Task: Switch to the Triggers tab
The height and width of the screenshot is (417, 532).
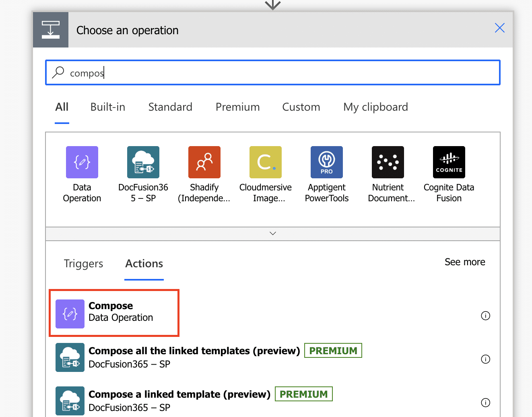Action: click(x=83, y=264)
